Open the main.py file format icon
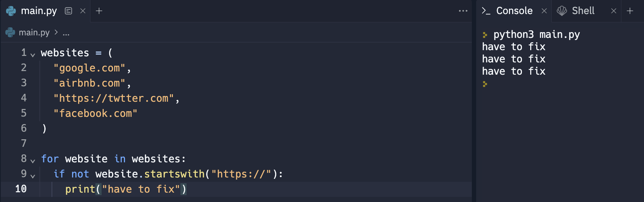 68,11
